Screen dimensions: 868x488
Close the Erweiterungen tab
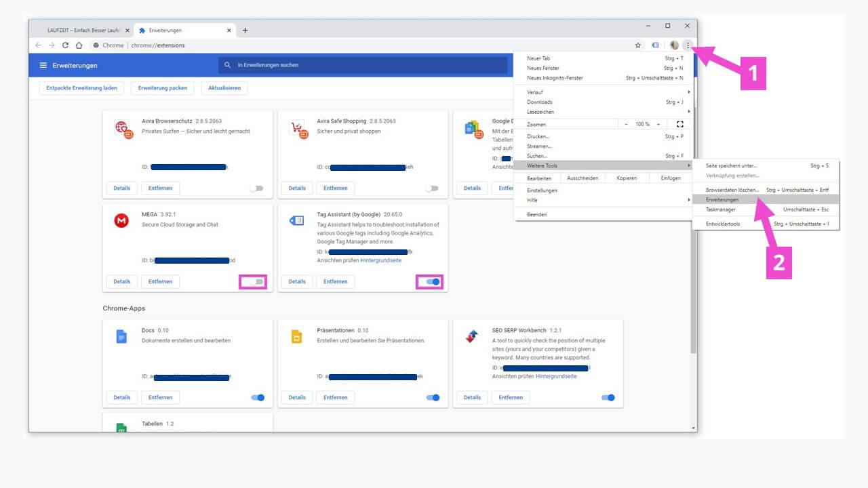(x=230, y=30)
